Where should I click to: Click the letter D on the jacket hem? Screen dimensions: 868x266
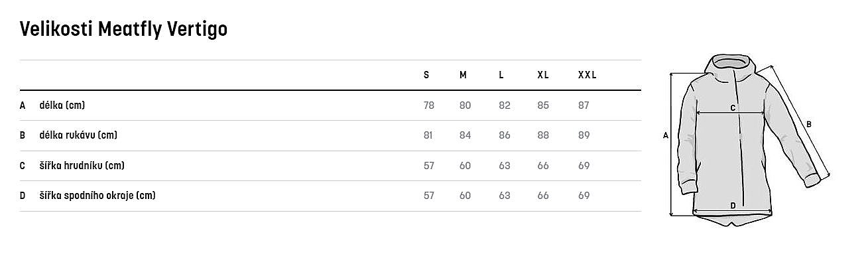pos(733,206)
